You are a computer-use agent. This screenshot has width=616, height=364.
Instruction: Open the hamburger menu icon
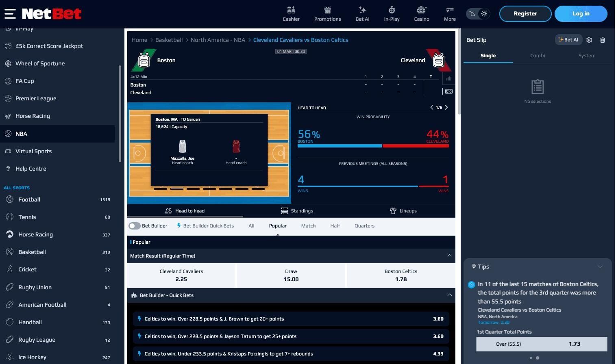[10, 14]
